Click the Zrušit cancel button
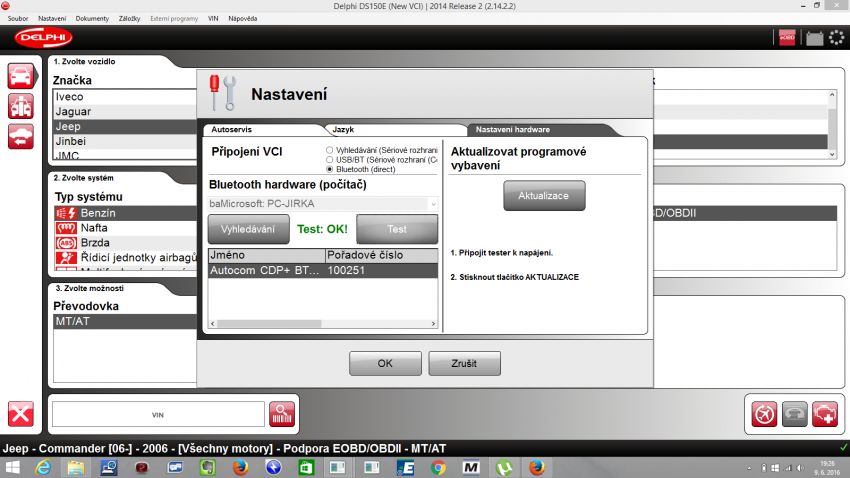Screen dimensions: 850x478 click(x=464, y=363)
